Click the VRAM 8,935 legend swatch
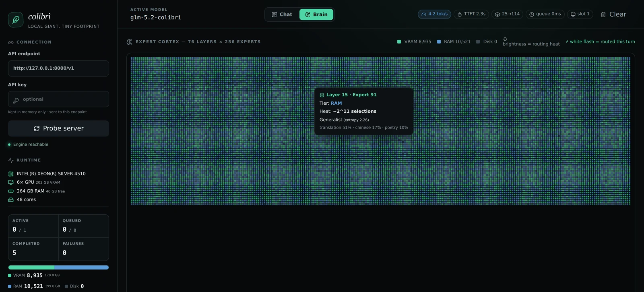 (x=399, y=42)
